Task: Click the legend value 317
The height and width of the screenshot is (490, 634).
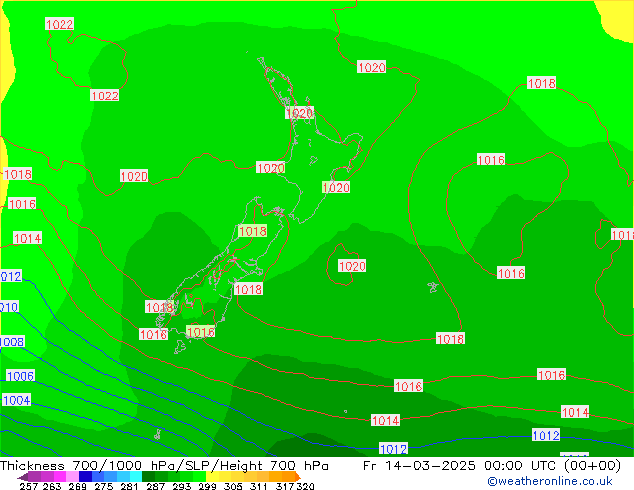Action: point(285,486)
